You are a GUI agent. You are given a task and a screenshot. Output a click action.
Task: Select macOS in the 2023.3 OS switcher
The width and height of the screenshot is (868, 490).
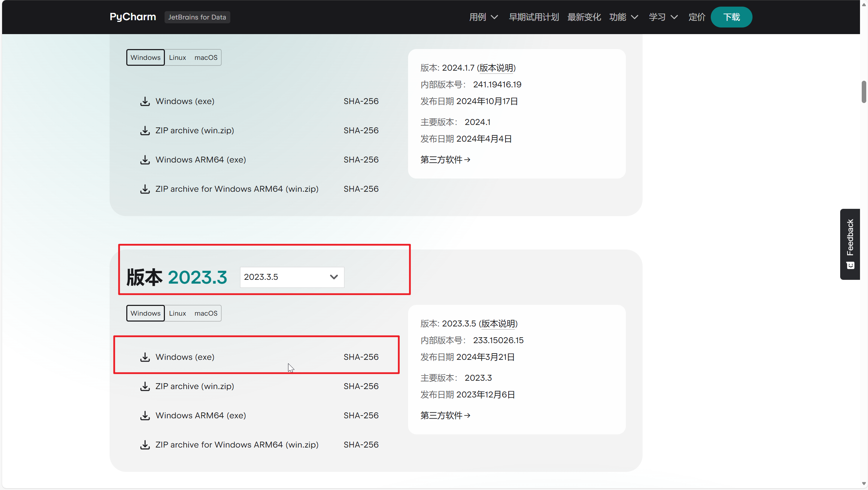pyautogui.click(x=206, y=313)
